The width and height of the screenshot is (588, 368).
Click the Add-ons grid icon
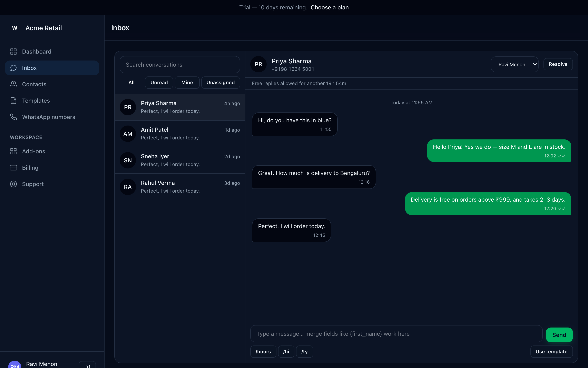tap(13, 151)
